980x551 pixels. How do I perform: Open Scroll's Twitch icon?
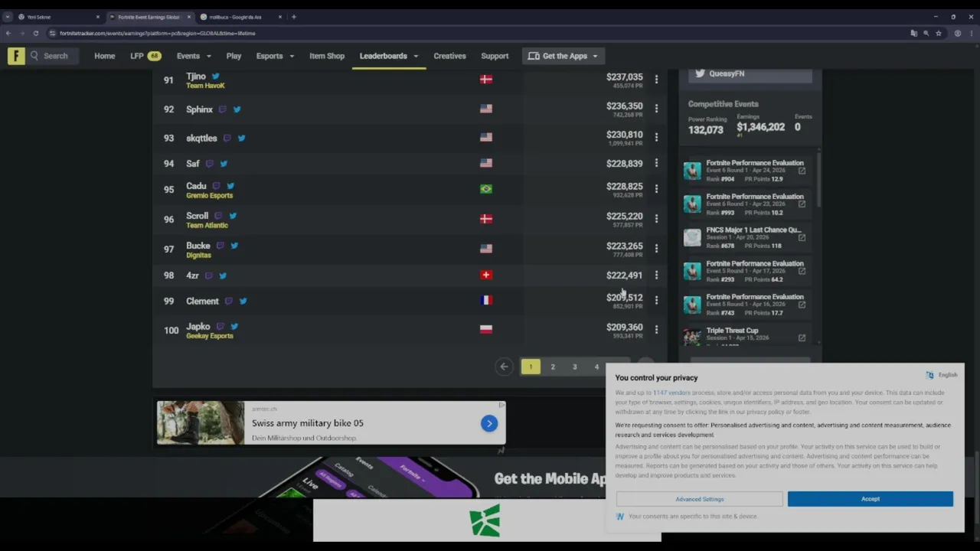218,216
